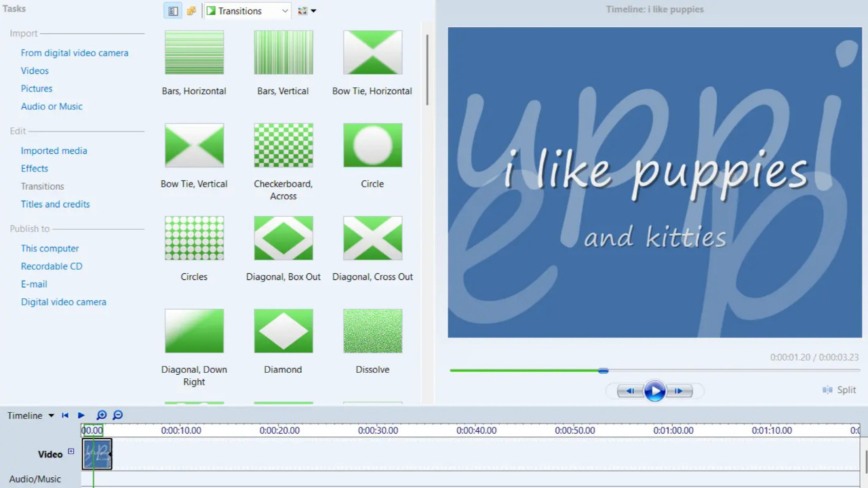Open Titles and credits
Image resolution: width=868 pixels, height=488 pixels.
pos(56,204)
